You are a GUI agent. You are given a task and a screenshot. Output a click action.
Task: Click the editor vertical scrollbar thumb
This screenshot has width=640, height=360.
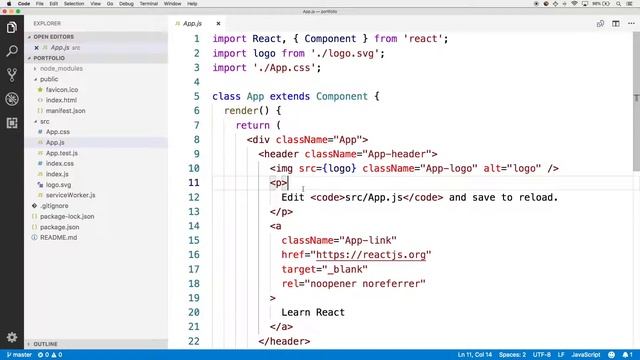(x=636, y=102)
